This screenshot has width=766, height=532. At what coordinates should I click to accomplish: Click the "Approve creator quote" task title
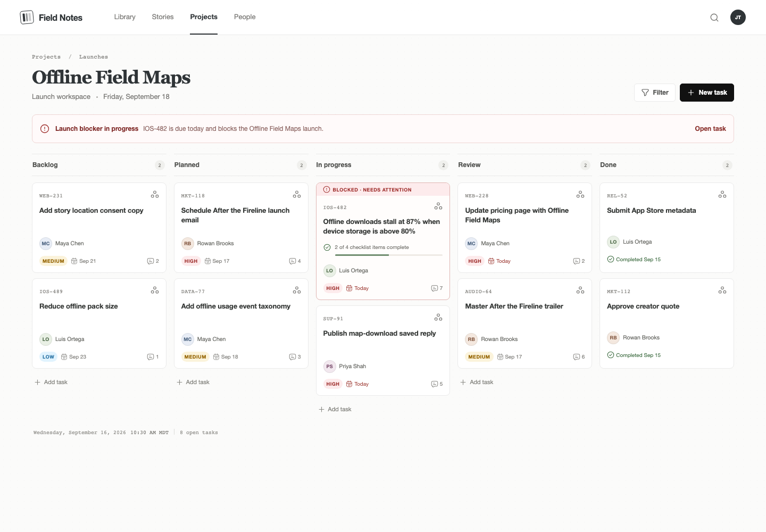point(643,306)
